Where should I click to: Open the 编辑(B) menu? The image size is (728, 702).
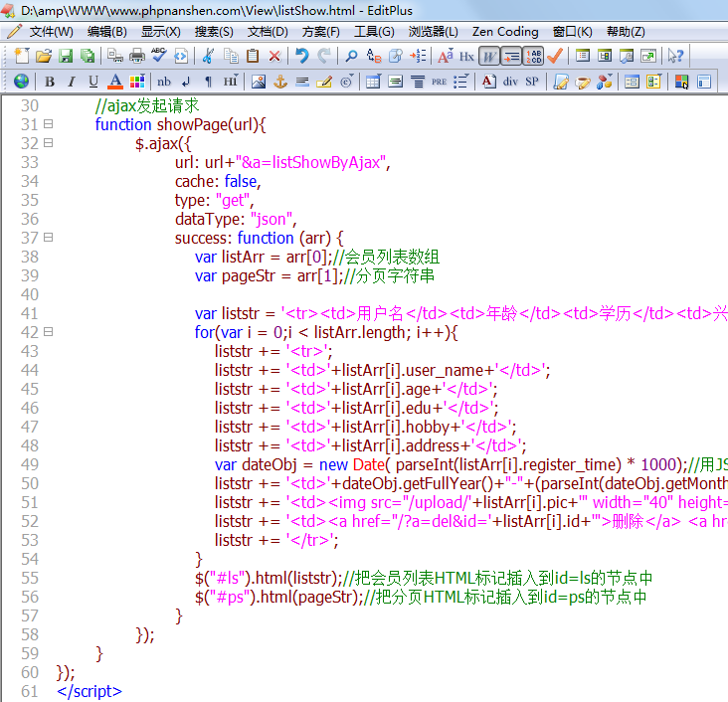106,32
